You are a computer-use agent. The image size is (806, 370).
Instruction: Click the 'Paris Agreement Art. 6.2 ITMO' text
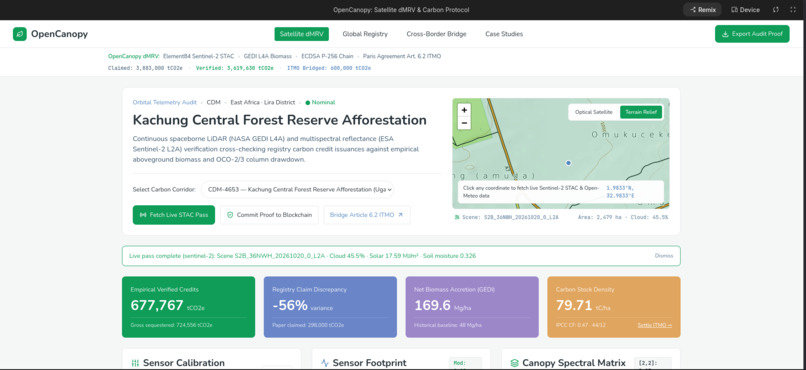coord(402,56)
